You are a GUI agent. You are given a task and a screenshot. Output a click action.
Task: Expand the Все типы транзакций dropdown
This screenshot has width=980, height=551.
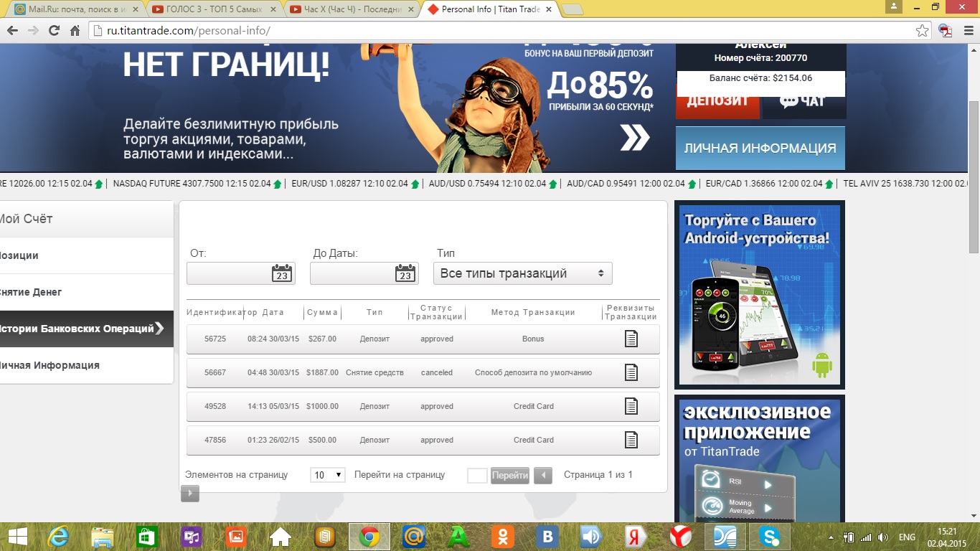point(522,273)
